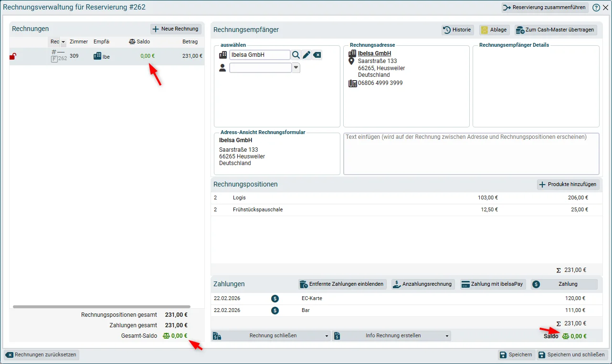Click the horizontal scrollbar under the invoice list

[x=102, y=307]
